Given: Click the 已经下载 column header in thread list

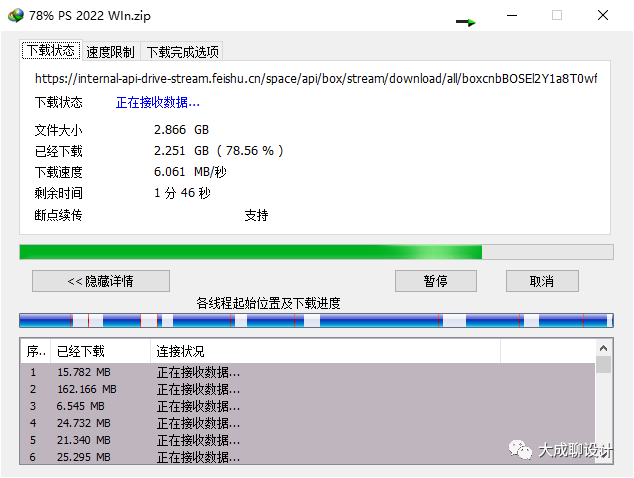Looking at the screenshot, I should pos(100,351).
